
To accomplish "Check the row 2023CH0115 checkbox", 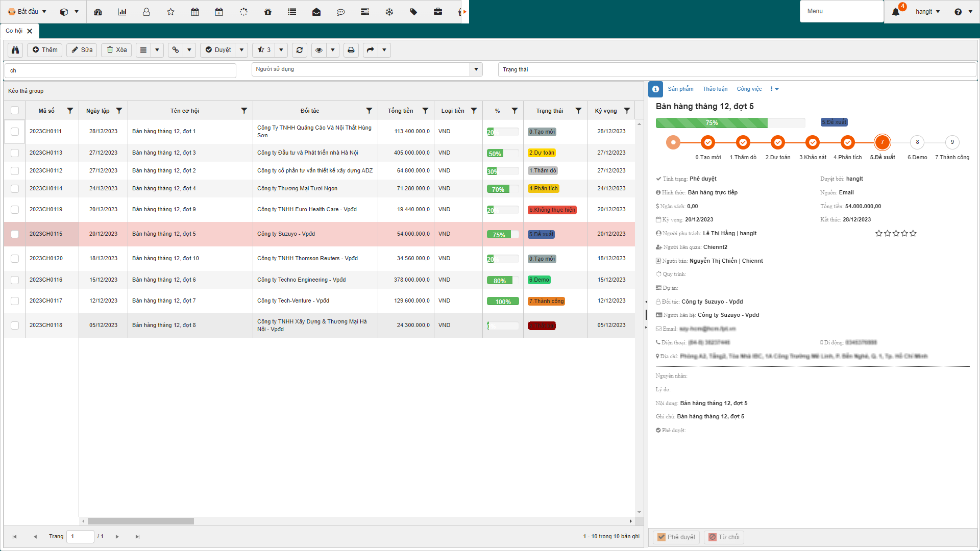I will pos(15,234).
